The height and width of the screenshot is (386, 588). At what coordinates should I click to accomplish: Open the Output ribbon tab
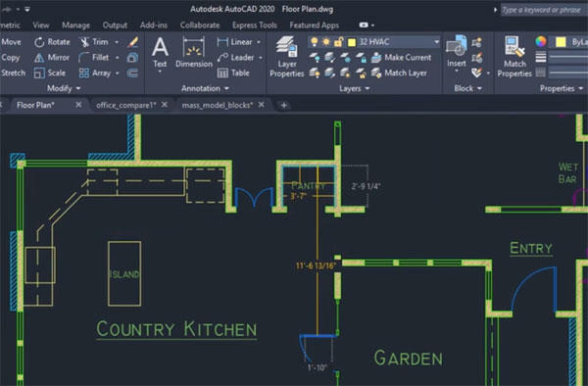click(115, 25)
